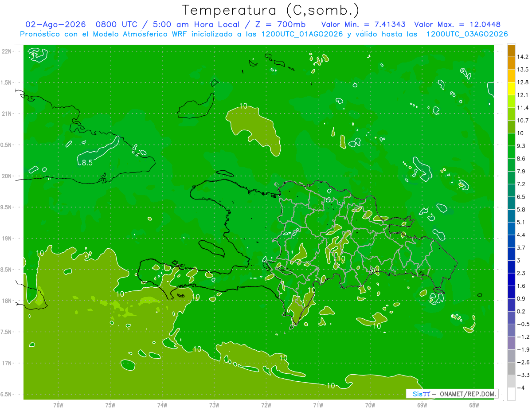Click the '9.5N' latitude axis label
Screen dimensions: 532x411
click(x=7, y=207)
